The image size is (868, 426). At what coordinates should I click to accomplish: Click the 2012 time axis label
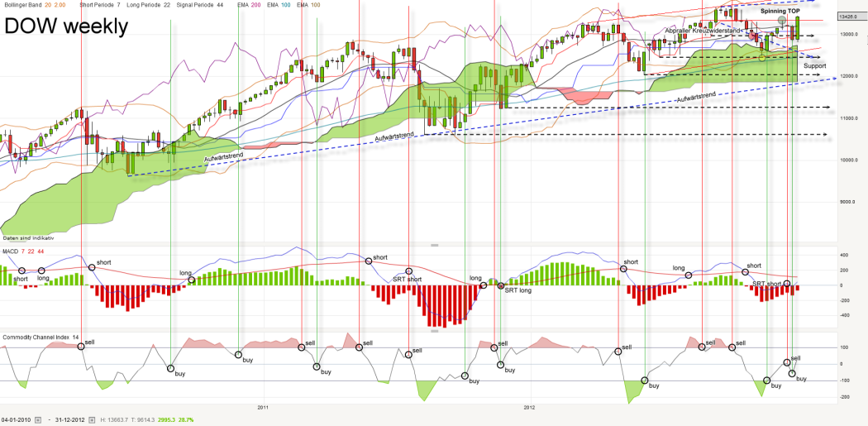pos(531,408)
